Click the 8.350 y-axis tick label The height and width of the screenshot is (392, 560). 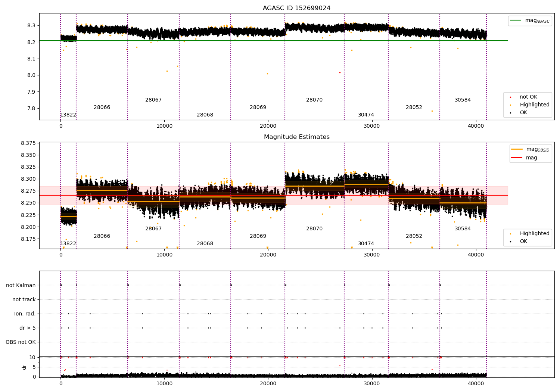[28, 155]
